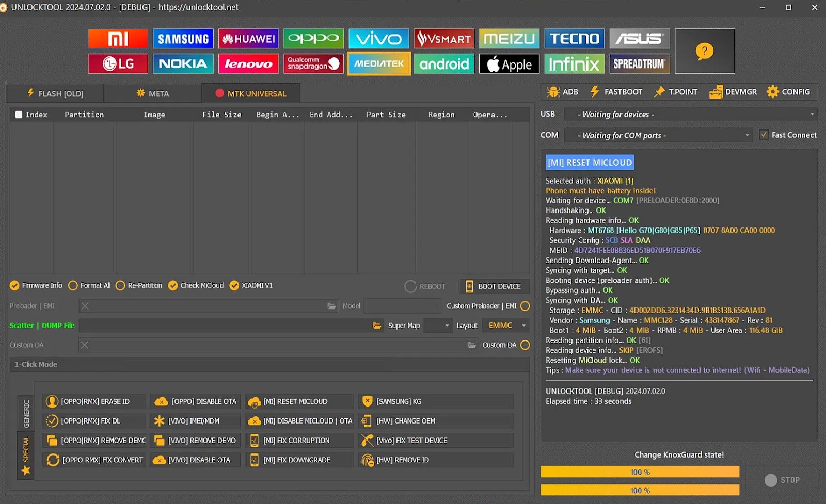This screenshot has height=504, width=826.
Task: Expand the Super Map dropdown
Action: (438, 326)
